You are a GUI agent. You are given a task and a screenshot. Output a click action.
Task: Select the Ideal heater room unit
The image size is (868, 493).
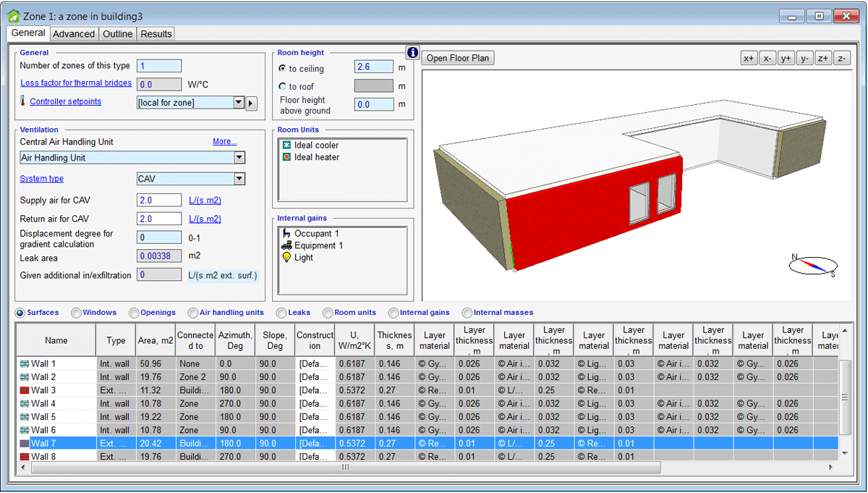316,157
